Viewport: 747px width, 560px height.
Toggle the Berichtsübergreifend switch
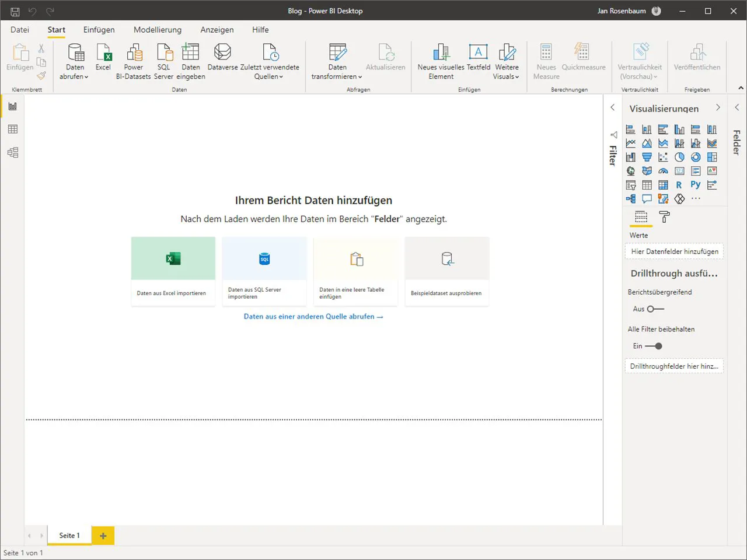point(655,309)
